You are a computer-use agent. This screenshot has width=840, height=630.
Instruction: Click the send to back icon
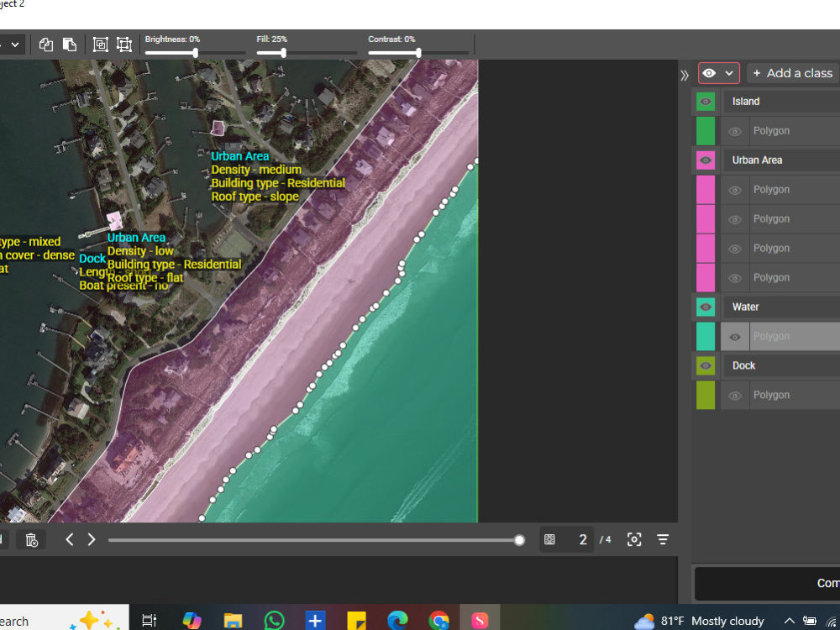click(x=123, y=45)
